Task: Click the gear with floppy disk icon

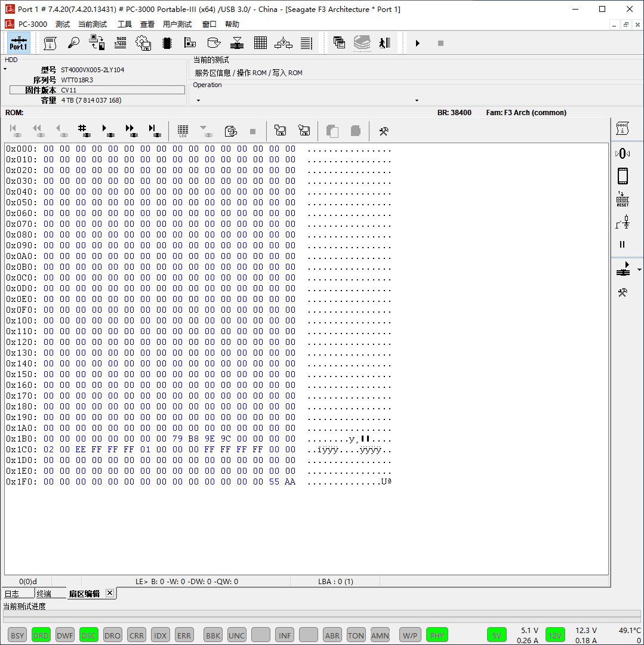Action: (143, 43)
